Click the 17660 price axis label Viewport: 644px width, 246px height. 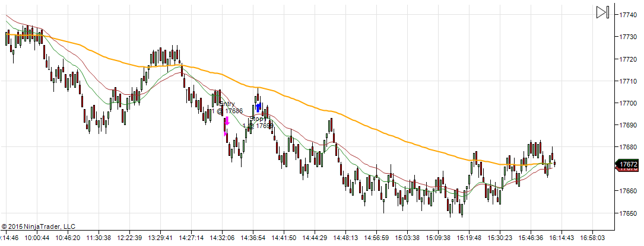(x=628, y=191)
